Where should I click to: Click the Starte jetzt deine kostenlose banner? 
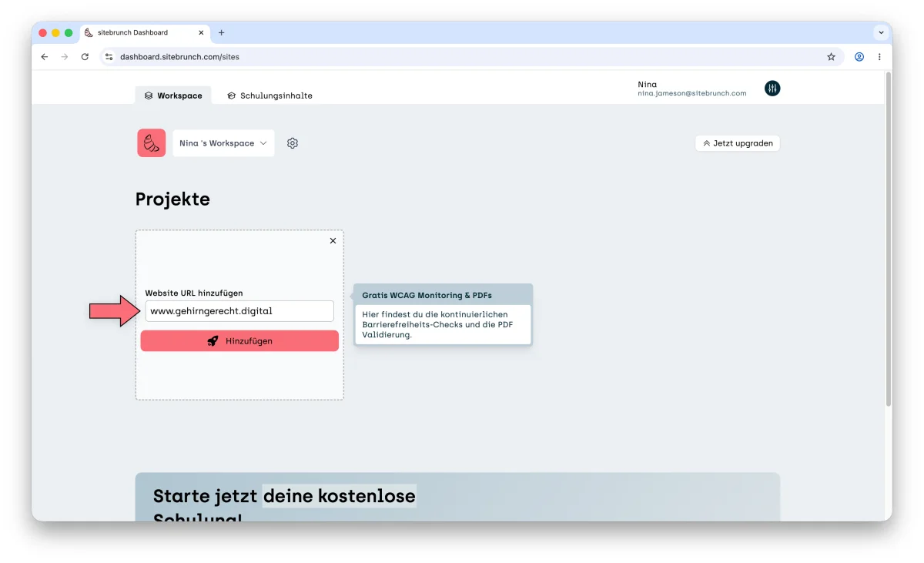pos(457,498)
